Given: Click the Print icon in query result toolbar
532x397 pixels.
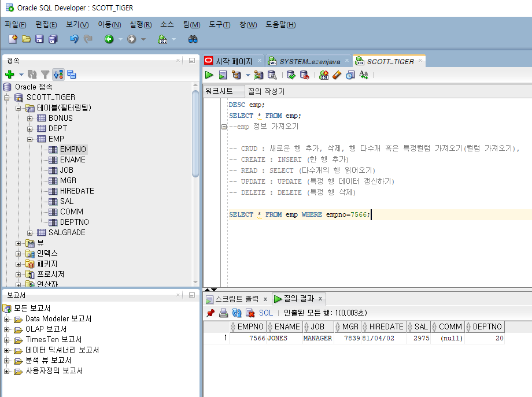Looking at the screenshot, I should 223,313.
